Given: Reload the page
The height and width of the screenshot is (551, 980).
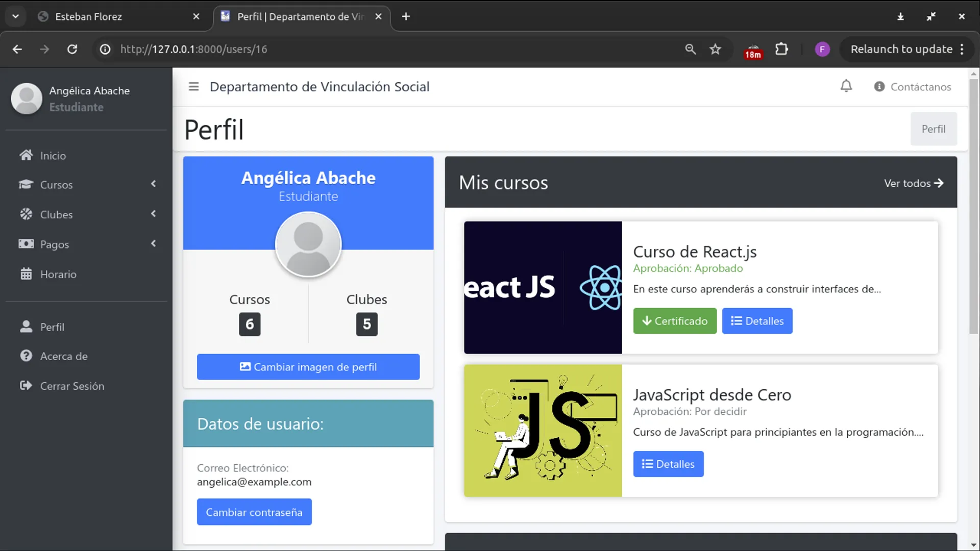Looking at the screenshot, I should [x=72, y=49].
